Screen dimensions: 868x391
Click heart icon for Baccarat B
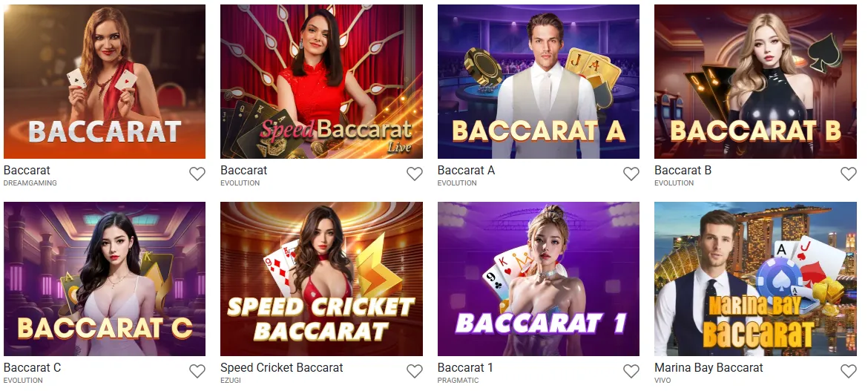[849, 174]
